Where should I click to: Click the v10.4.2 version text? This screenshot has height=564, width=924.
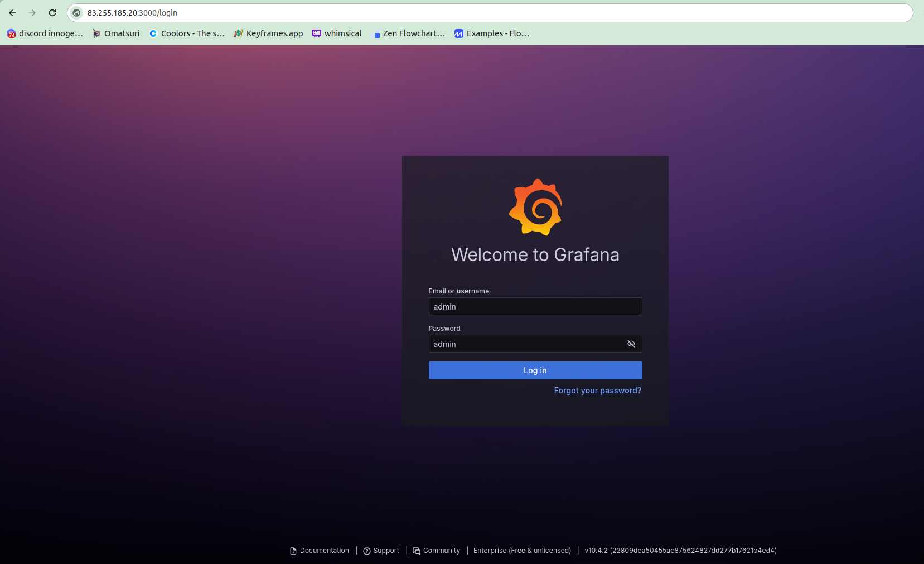pos(681,551)
